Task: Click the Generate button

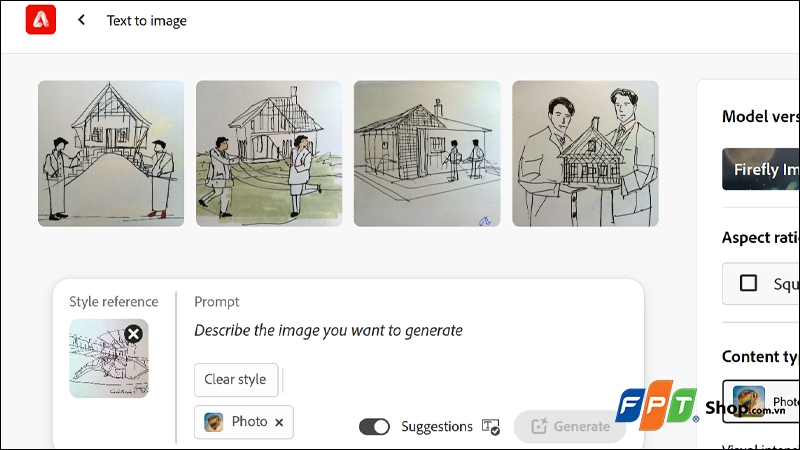Action: (570, 427)
